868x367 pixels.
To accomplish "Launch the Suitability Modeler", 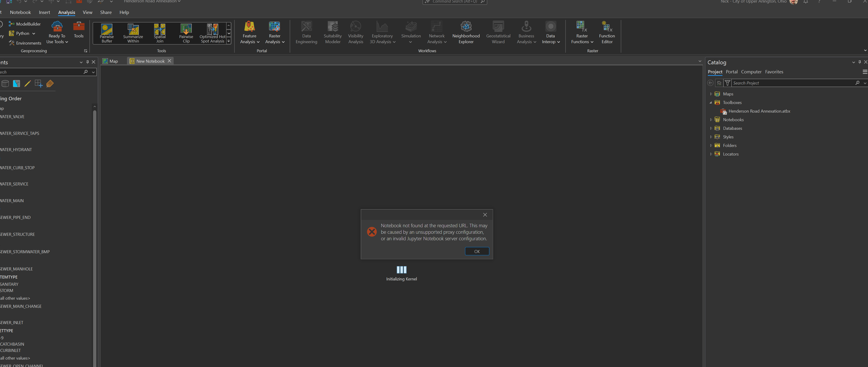I will [x=332, y=32].
